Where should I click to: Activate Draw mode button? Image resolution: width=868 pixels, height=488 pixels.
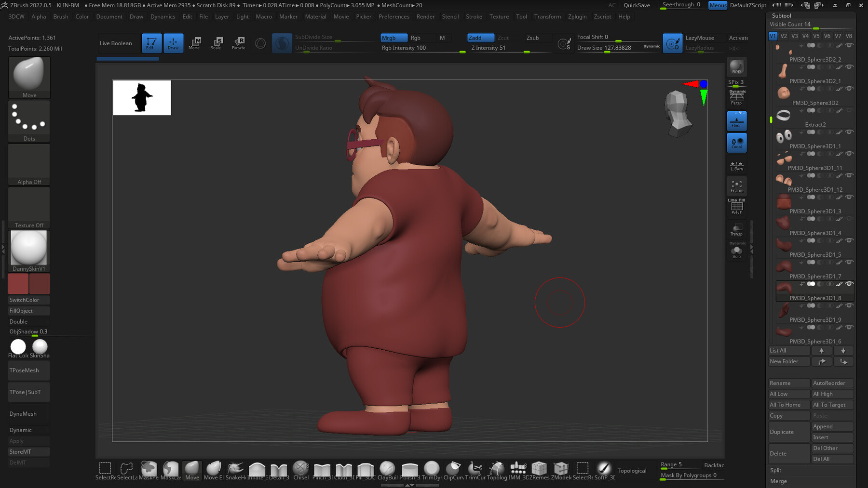[173, 43]
